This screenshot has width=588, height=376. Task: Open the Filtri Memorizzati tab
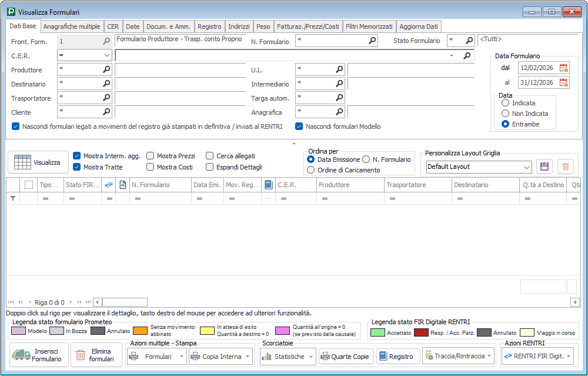tap(369, 26)
